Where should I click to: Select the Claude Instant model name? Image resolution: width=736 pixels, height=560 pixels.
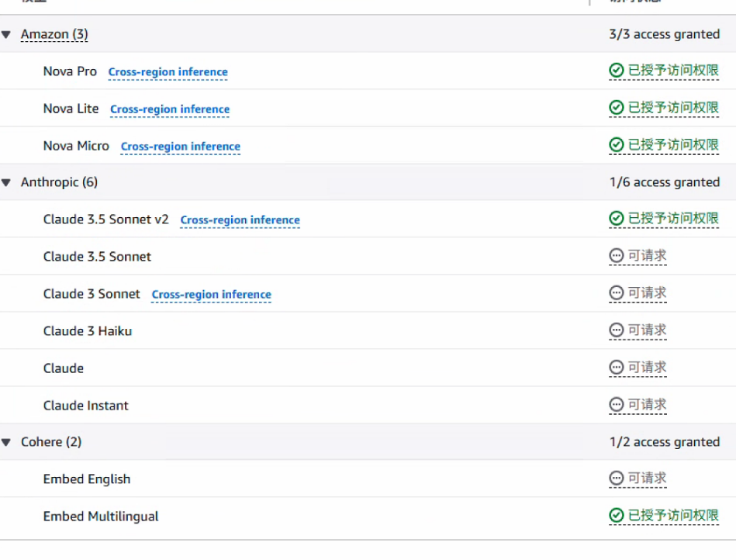pyautogui.click(x=85, y=406)
